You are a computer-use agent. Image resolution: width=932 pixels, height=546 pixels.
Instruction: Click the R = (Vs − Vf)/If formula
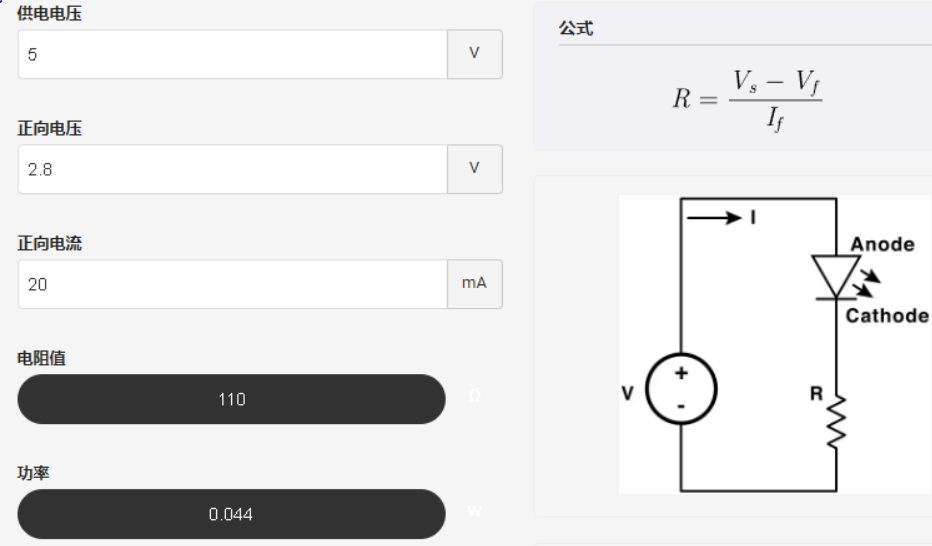[747, 100]
